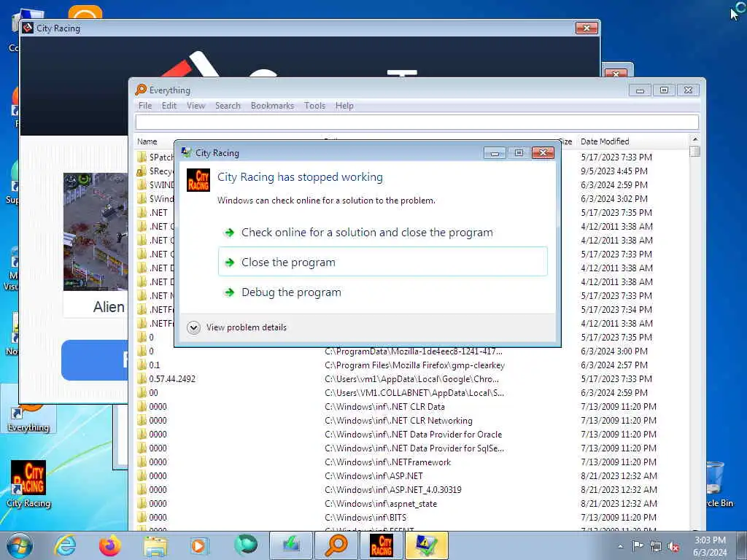Click folder icon of $Recy row
Screen dimensions: 747x560
click(x=142, y=171)
